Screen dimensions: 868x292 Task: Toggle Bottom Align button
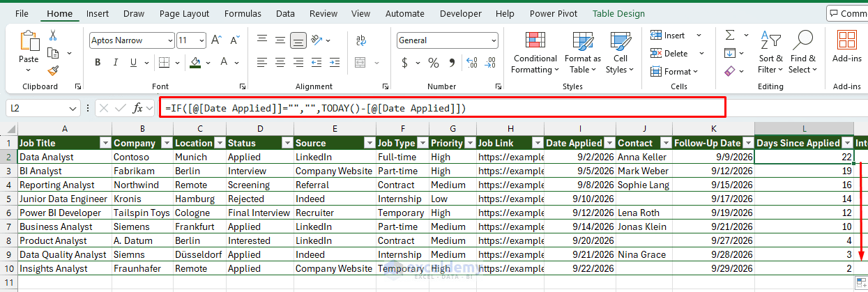298,40
